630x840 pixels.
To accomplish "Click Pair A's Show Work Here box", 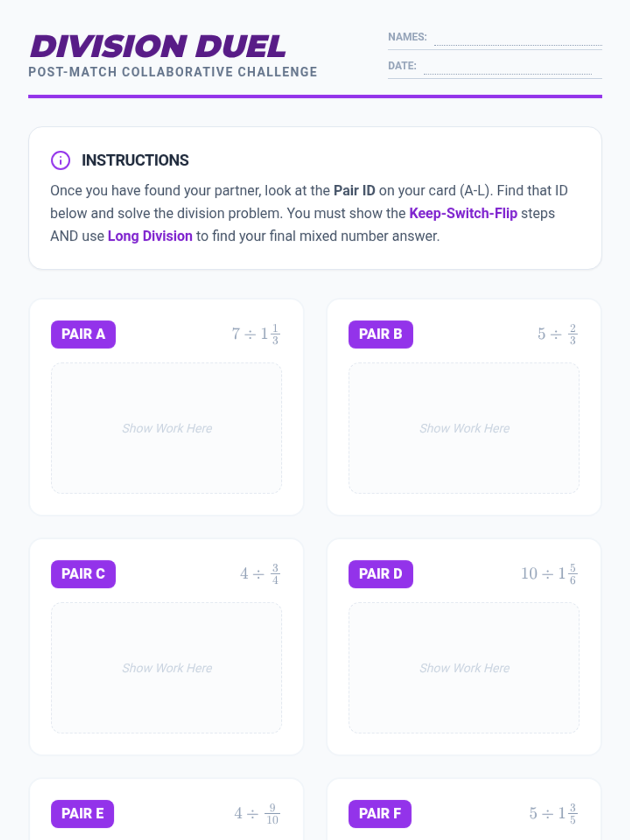I will pos(166,428).
